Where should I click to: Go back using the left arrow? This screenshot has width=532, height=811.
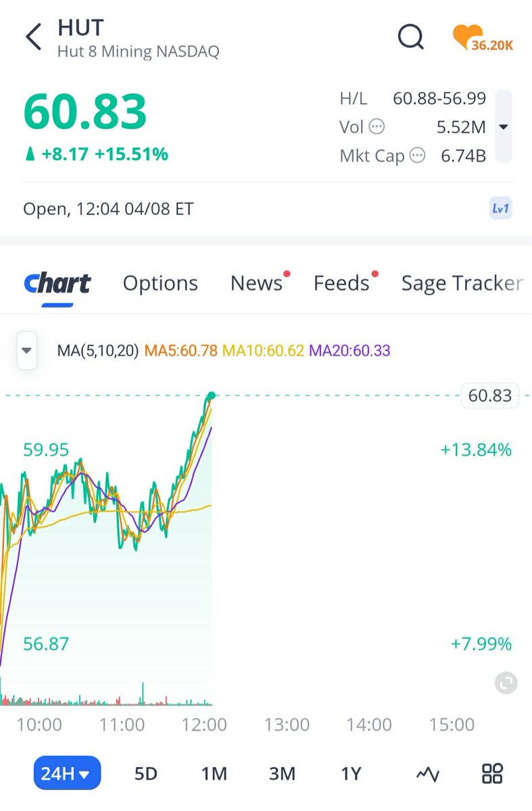coord(33,37)
